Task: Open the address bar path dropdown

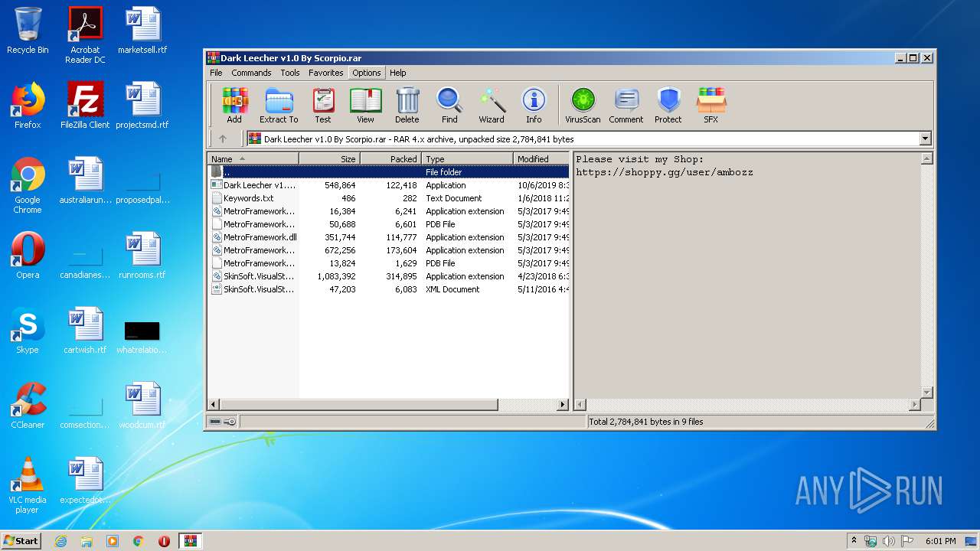Action: click(x=925, y=139)
